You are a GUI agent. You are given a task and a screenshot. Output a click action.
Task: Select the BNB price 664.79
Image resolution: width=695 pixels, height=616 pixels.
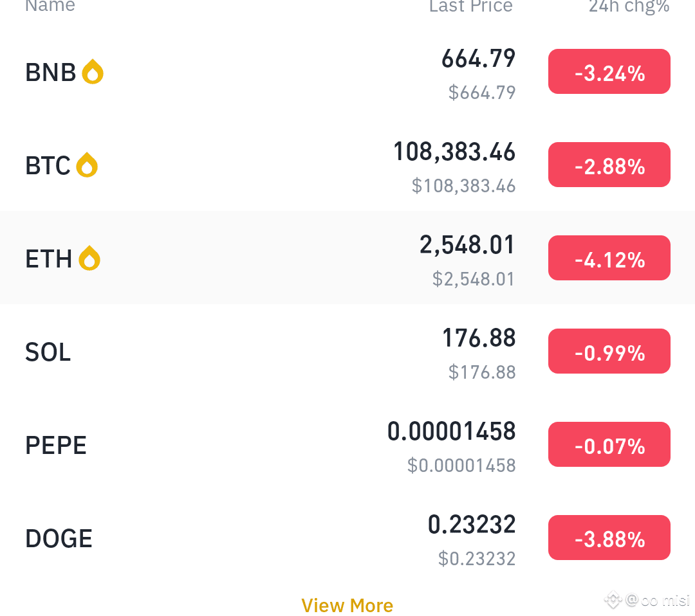[478, 59]
